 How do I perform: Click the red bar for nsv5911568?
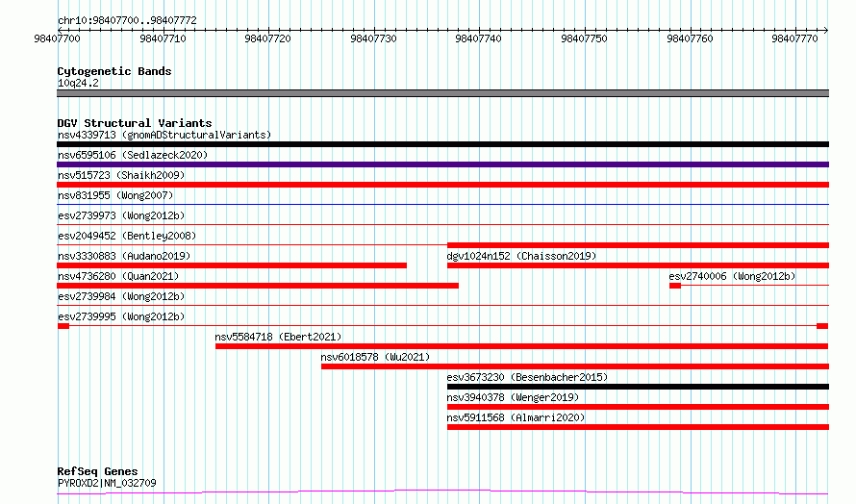[x=639, y=427]
